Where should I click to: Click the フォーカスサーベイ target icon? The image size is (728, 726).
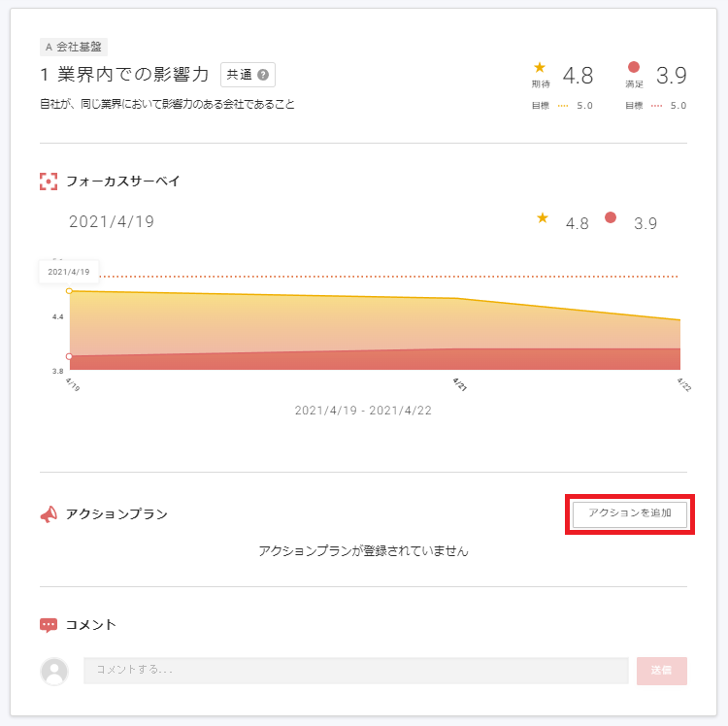[49, 181]
